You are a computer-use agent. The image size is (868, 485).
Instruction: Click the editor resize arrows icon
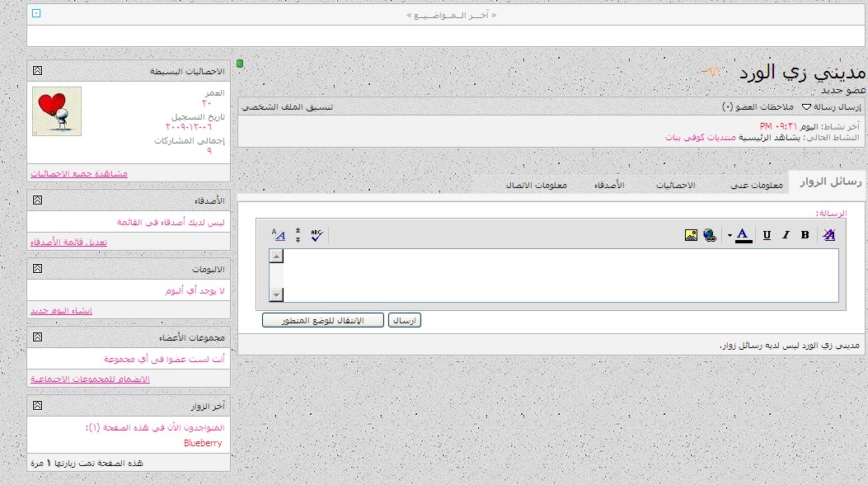tap(298, 235)
